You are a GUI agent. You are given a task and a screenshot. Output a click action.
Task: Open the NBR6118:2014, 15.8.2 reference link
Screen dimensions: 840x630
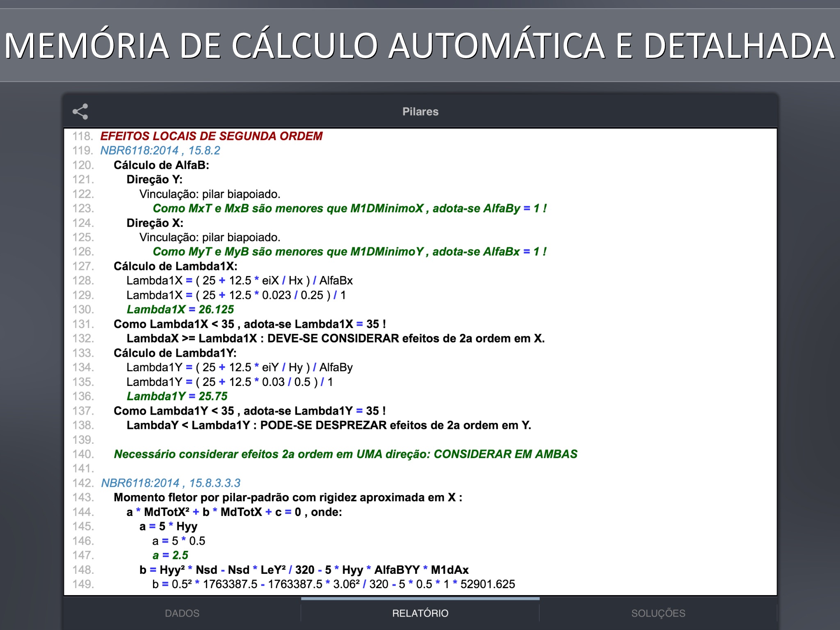(160, 151)
